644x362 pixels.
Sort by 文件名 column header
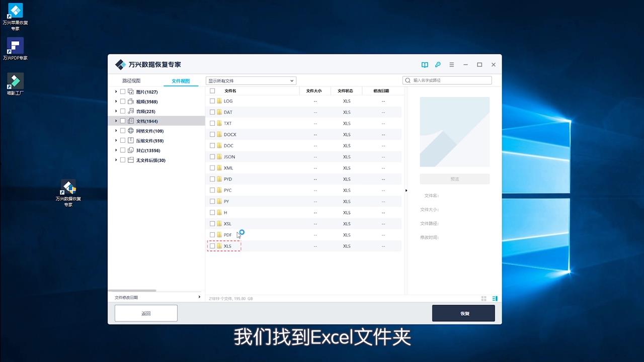click(x=230, y=91)
